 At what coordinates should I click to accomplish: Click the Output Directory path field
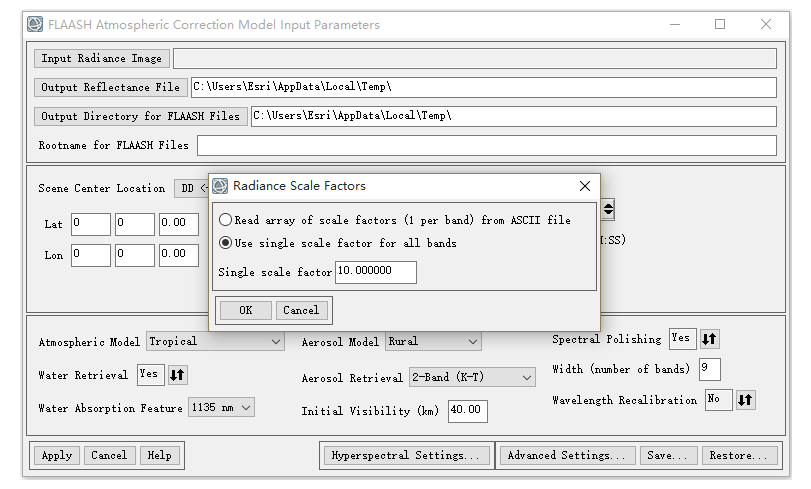[514, 116]
